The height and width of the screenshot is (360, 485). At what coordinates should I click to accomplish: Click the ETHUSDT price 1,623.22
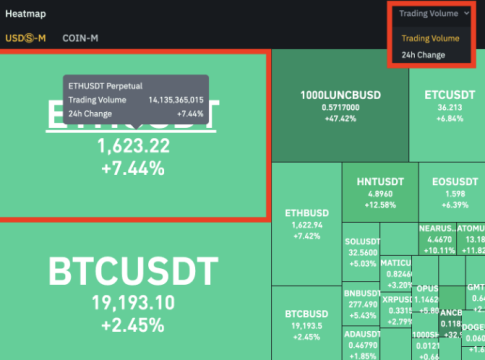[133, 146]
